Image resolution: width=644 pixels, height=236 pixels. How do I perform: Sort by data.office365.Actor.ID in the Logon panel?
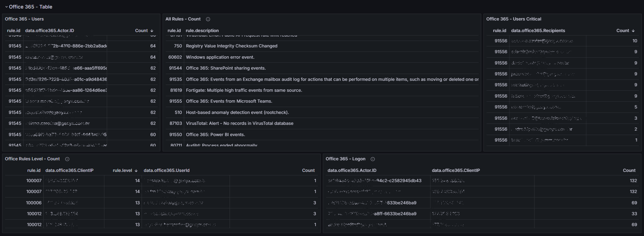352,171
